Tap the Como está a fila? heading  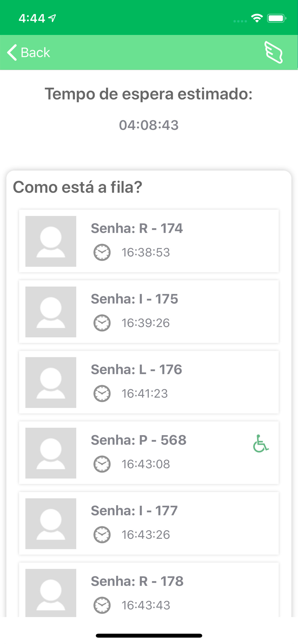tap(78, 187)
